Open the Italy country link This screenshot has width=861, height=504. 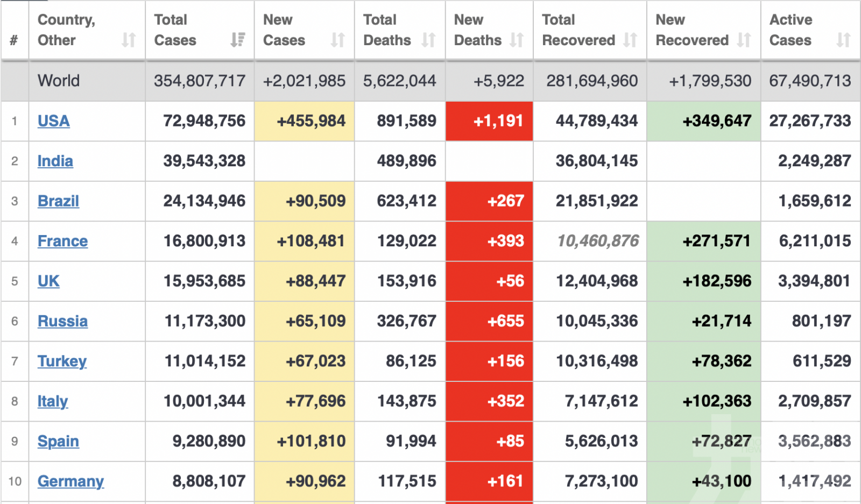click(x=52, y=401)
